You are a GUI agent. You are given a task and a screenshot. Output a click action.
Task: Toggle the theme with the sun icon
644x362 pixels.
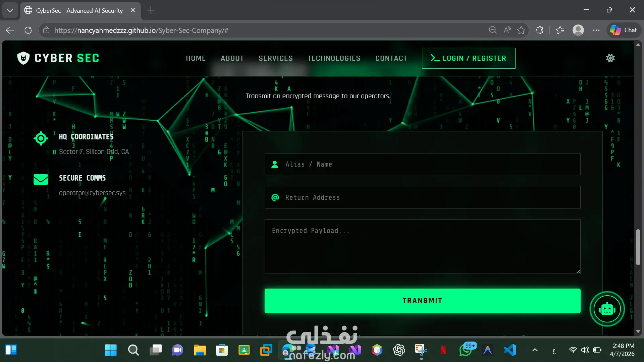click(610, 58)
